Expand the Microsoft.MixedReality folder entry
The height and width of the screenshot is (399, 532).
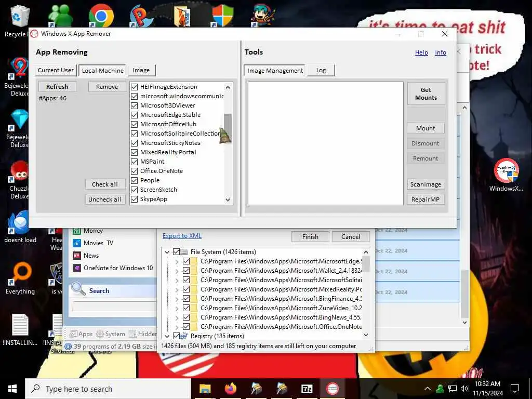click(x=177, y=289)
